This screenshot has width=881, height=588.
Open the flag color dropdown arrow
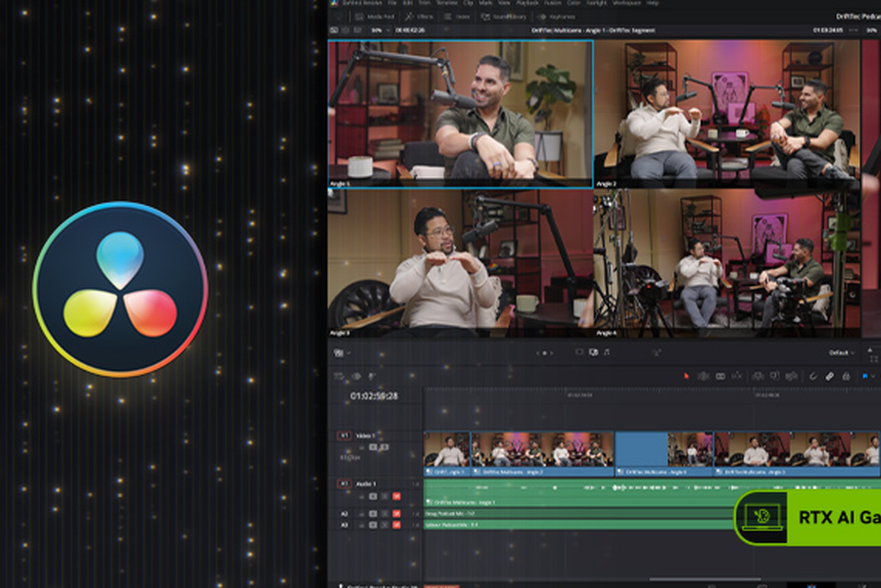point(873,376)
